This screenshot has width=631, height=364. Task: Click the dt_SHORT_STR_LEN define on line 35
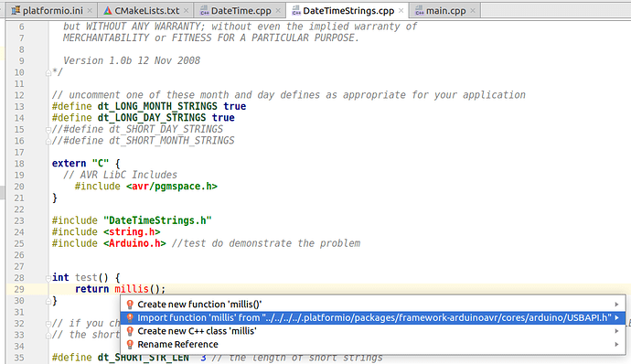(144, 358)
